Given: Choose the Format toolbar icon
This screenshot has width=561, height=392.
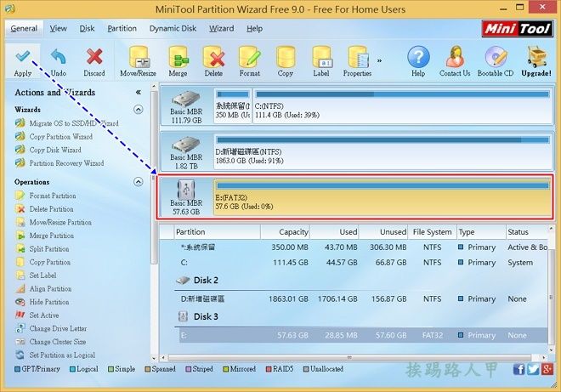Looking at the screenshot, I should (250, 61).
